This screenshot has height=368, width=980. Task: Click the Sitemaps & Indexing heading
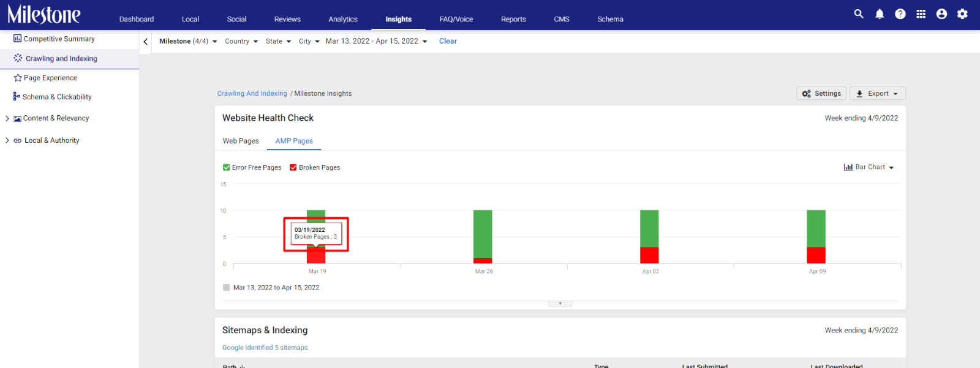pos(265,330)
